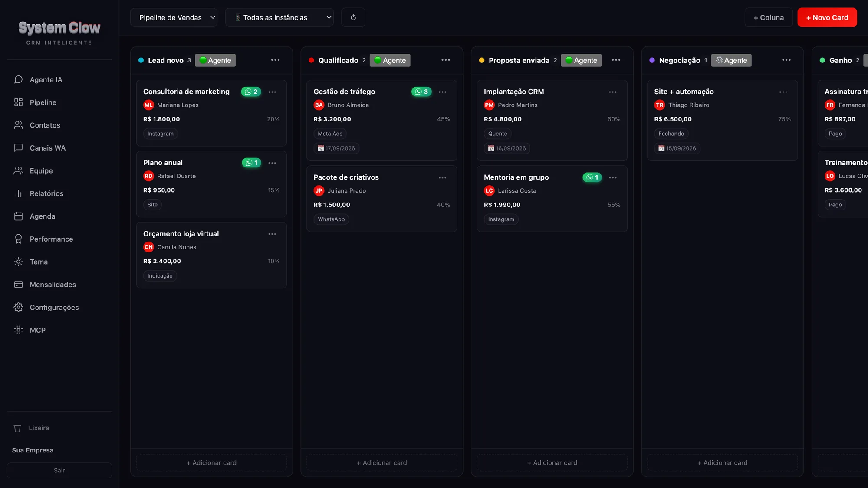The height and width of the screenshot is (488, 868).
Task: Open options for Pacote de criativos card
Action: pyautogui.click(x=442, y=177)
